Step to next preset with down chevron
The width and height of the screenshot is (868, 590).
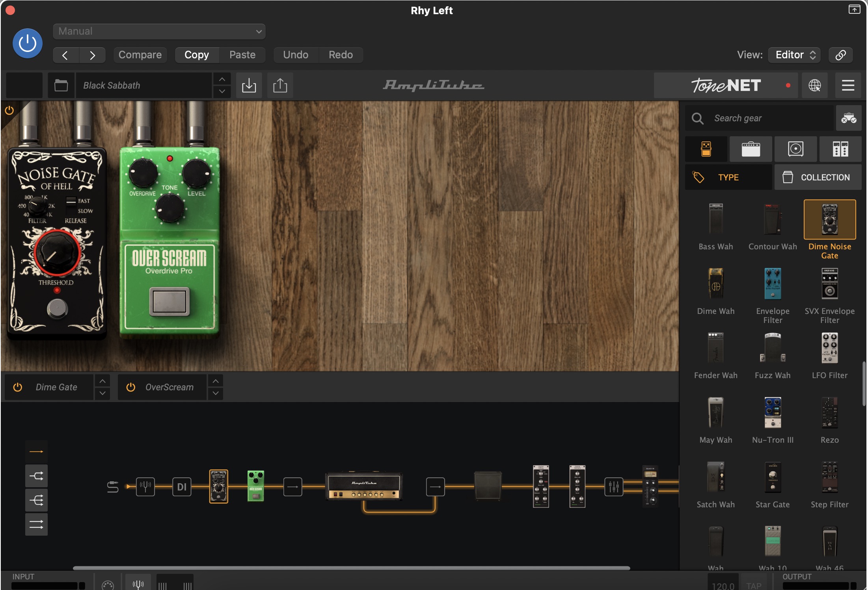click(x=222, y=91)
